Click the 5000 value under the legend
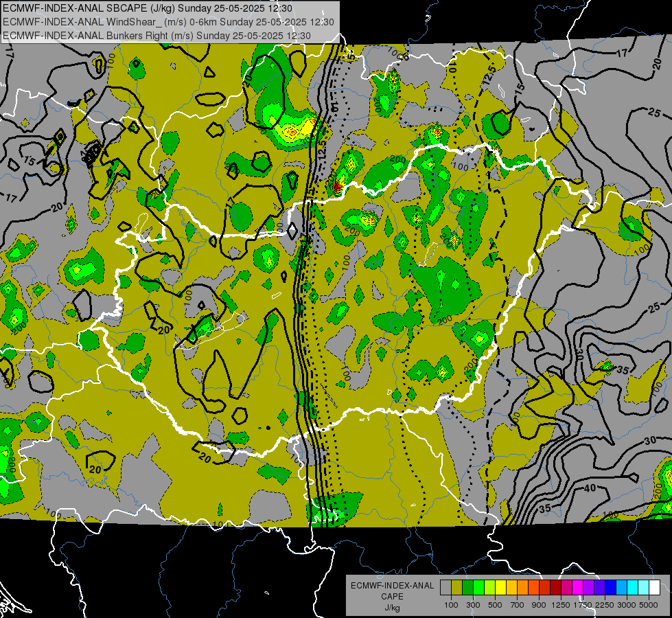672x618 pixels. (649, 605)
